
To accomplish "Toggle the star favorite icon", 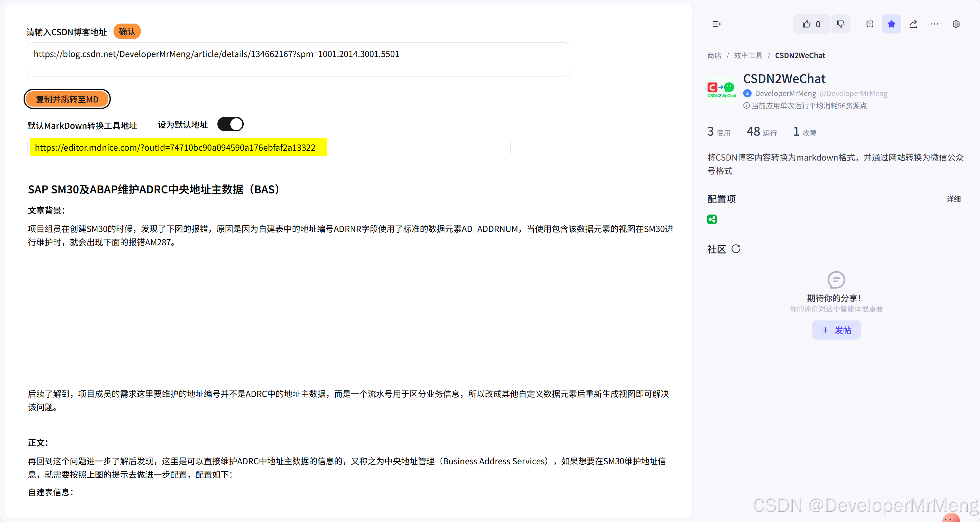I will pyautogui.click(x=891, y=24).
